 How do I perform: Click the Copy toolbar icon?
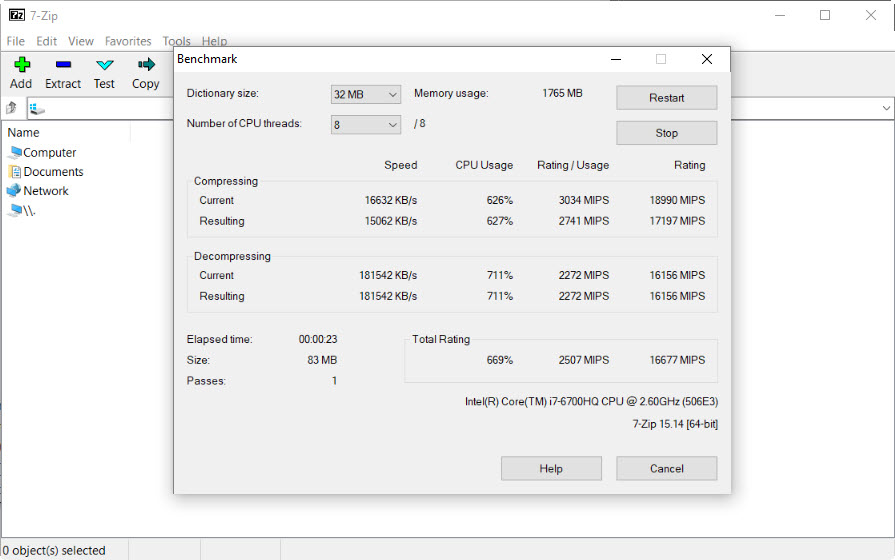coord(146,66)
